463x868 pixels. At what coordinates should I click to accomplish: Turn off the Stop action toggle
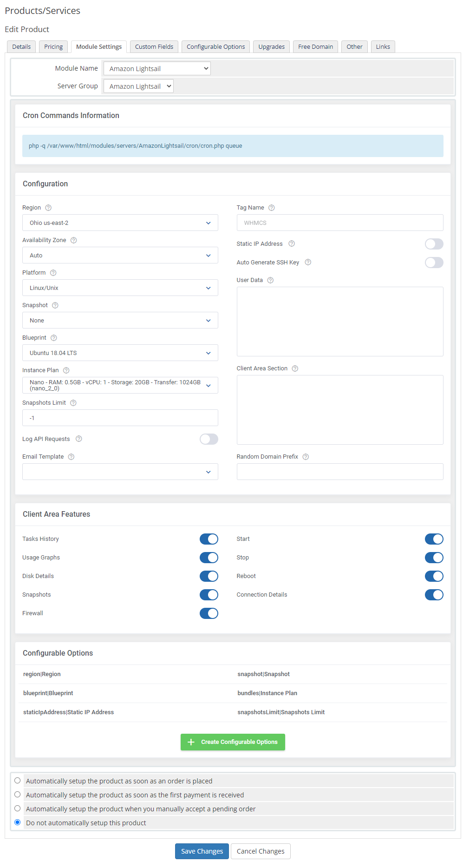pos(434,558)
